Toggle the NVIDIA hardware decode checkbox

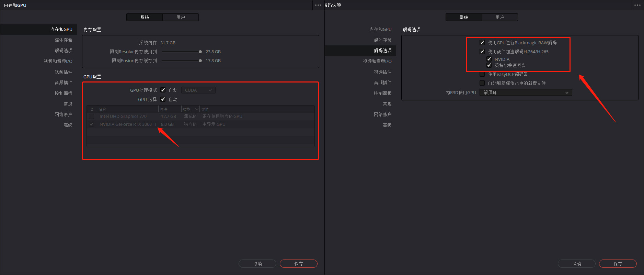point(489,59)
